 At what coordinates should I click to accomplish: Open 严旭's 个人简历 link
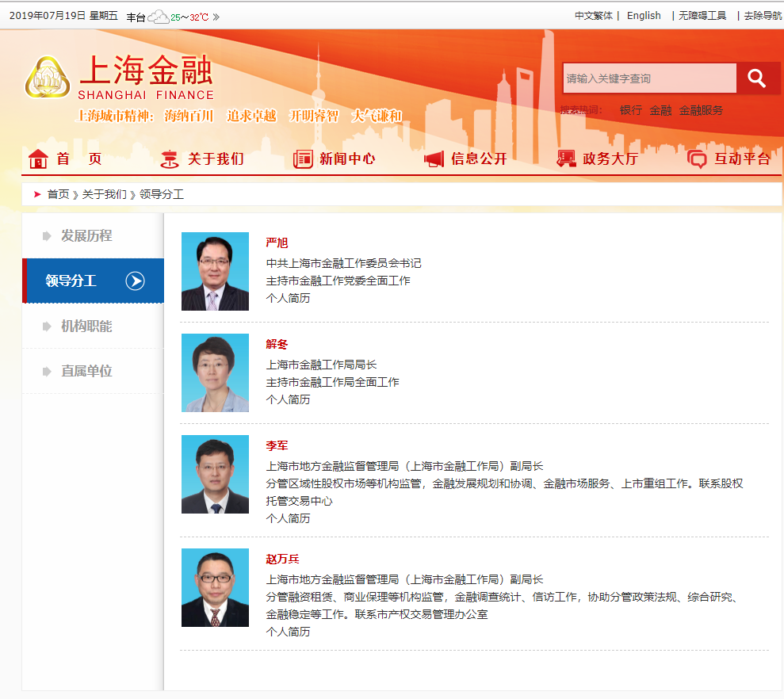pyautogui.click(x=288, y=298)
